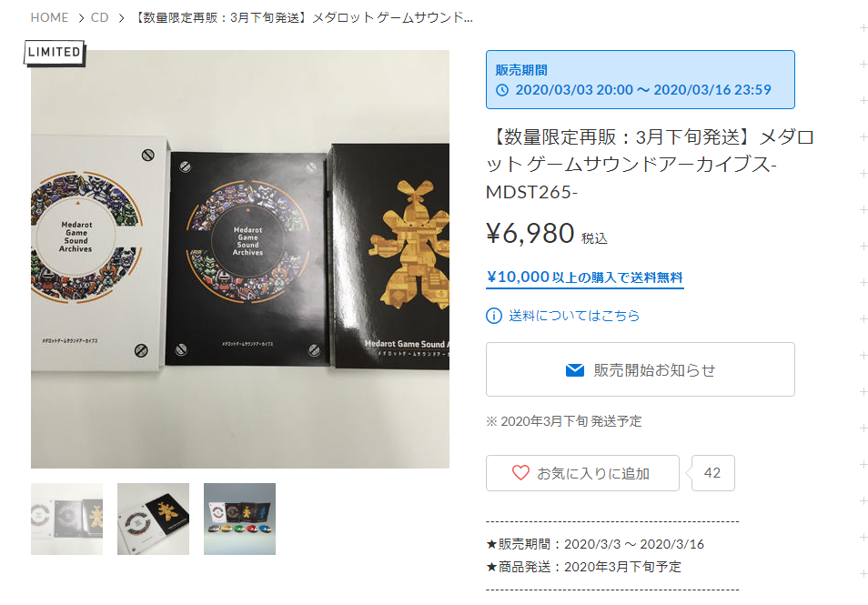Image resolution: width=868 pixels, height=605 pixels.
Task: Click the clock icon in 販売期間 box
Action: tap(502, 90)
